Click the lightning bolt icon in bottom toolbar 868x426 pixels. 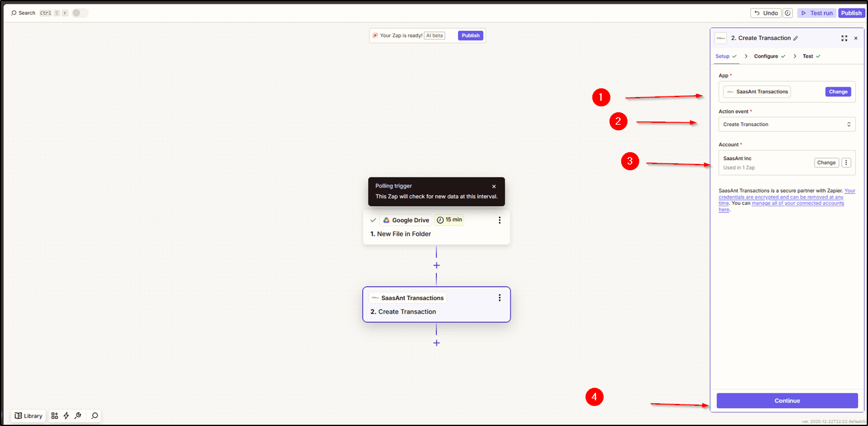click(66, 416)
